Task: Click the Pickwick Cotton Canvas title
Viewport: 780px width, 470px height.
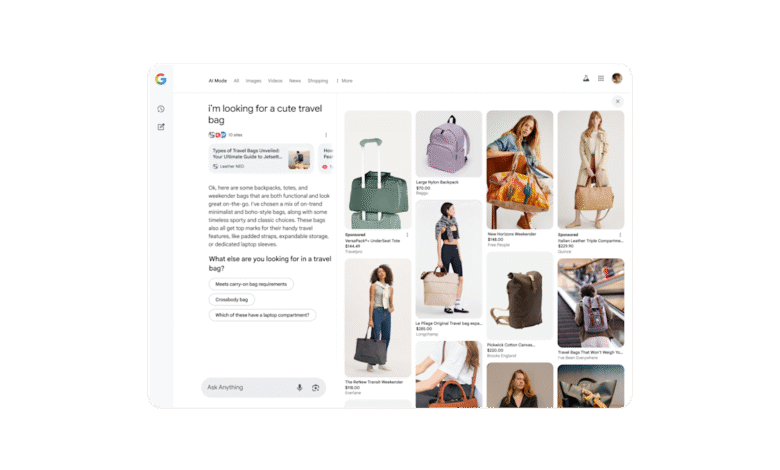Action: (x=511, y=345)
